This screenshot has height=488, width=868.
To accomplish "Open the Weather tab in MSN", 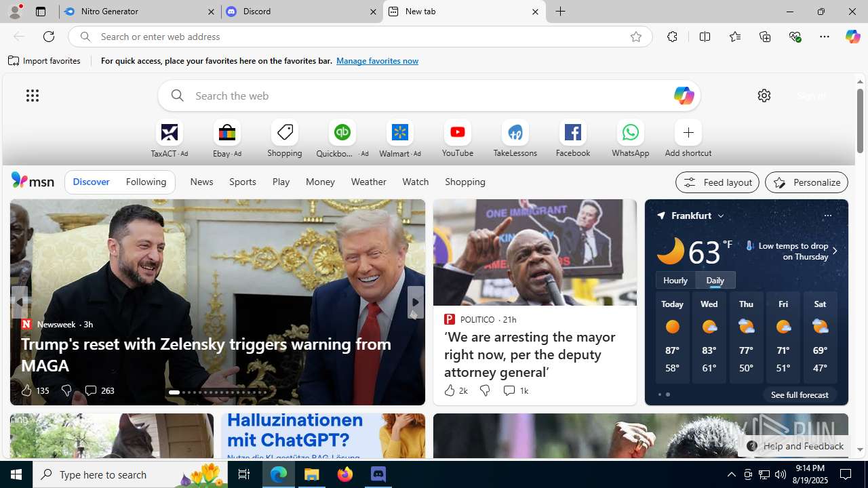I will click(369, 182).
